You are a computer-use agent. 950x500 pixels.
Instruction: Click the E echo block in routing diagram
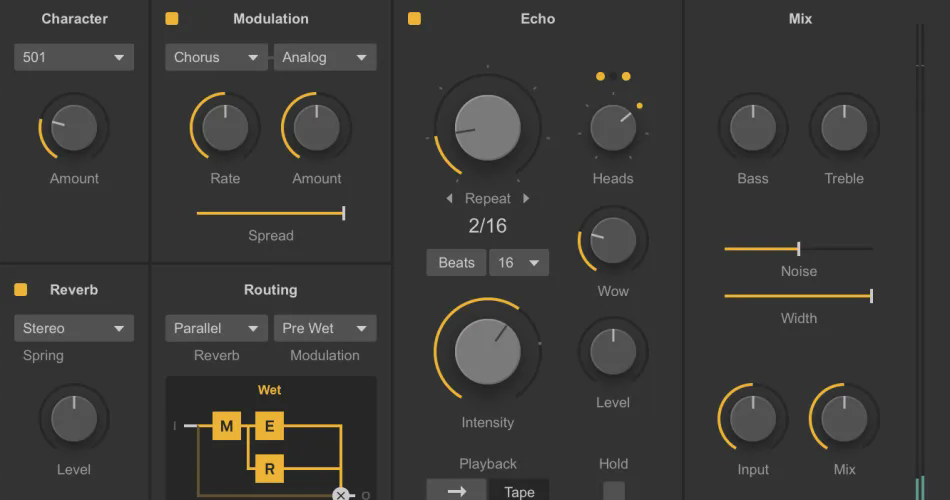coord(270,425)
